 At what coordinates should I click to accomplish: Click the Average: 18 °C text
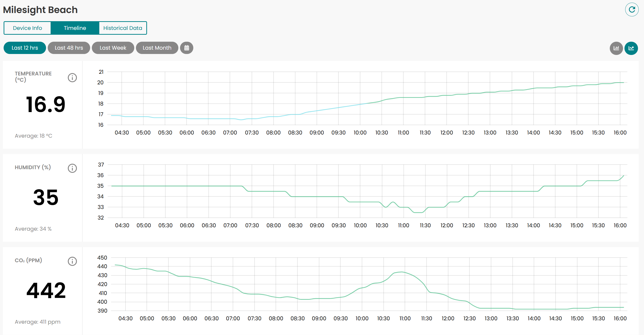coord(34,136)
